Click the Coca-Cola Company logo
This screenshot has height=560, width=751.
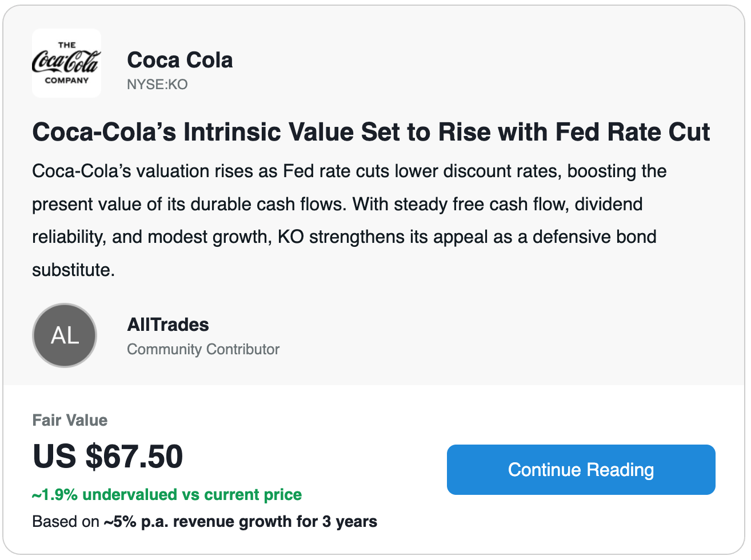66,63
